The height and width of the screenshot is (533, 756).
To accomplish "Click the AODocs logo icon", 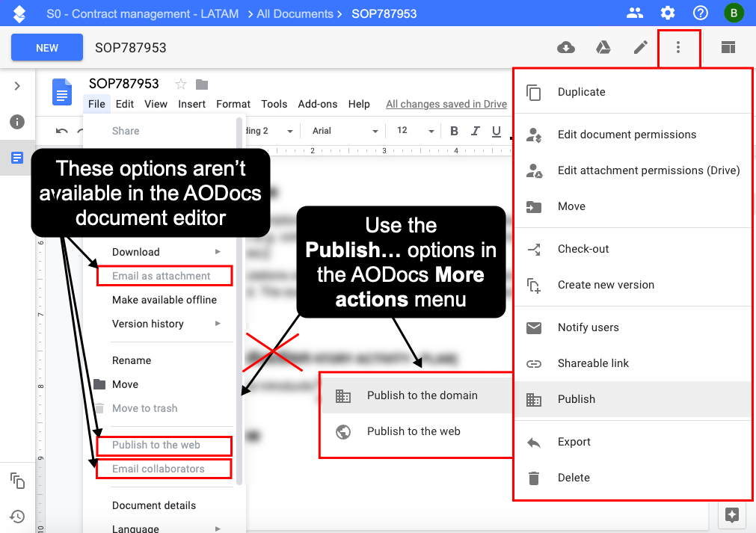I will [x=19, y=14].
